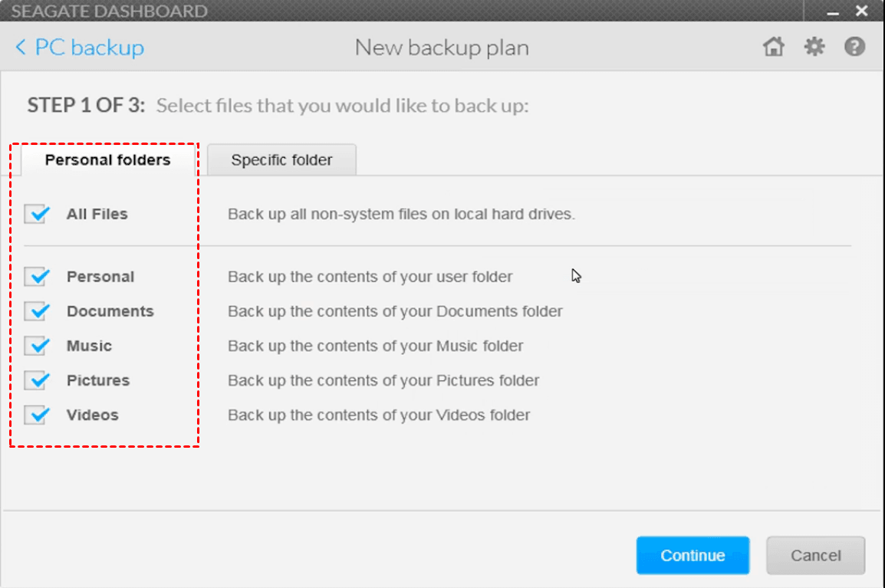Open settings with the gear icon

pos(814,48)
